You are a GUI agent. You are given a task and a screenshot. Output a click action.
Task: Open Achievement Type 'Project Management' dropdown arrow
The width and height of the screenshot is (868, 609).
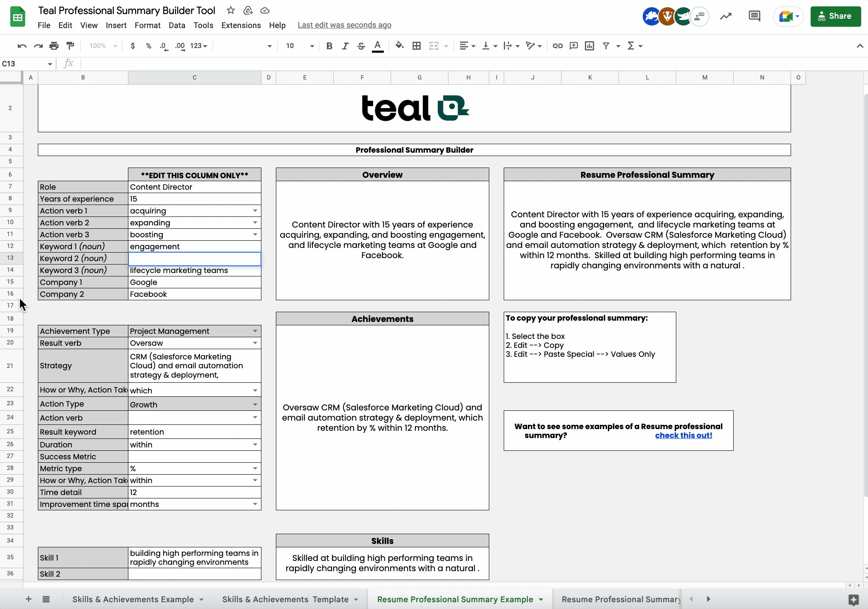click(255, 331)
